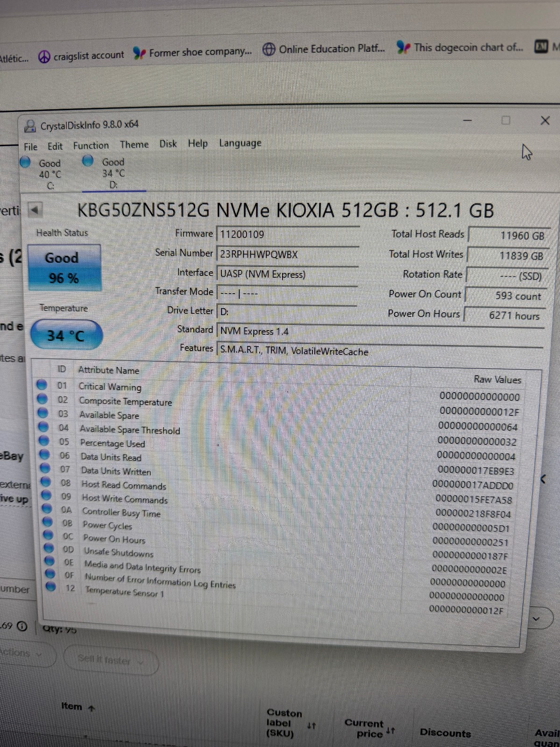
Task: Click the craigslist peace-sign bookmark icon
Action: pyautogui.click(x=44, y=57)
